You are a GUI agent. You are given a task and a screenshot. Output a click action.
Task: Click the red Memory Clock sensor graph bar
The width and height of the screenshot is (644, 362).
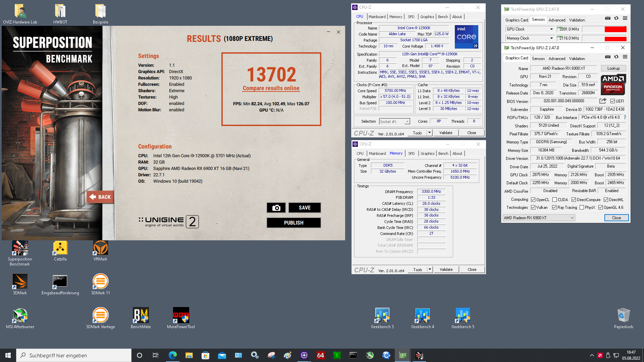615,38
